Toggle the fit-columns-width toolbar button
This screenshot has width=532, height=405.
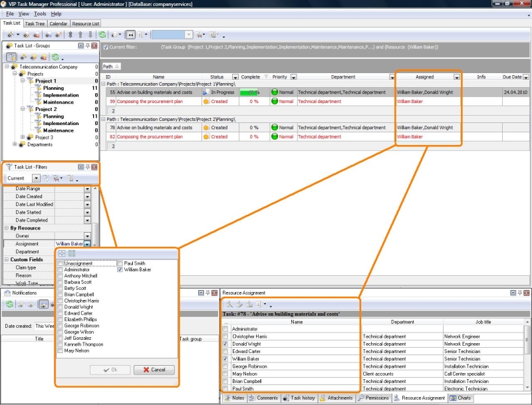pyautogui.click(x=130, y=35)
